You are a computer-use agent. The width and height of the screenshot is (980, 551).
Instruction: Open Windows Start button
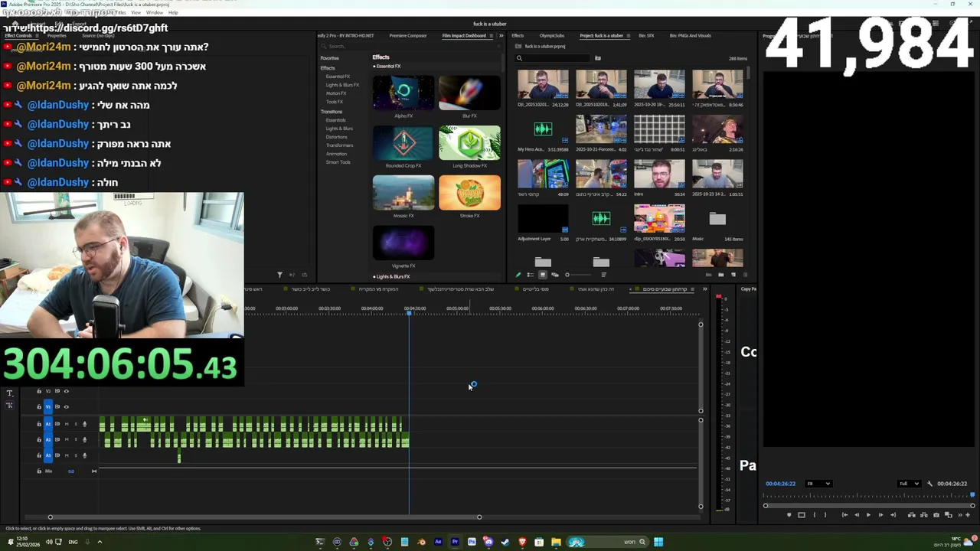coord(658,543)
